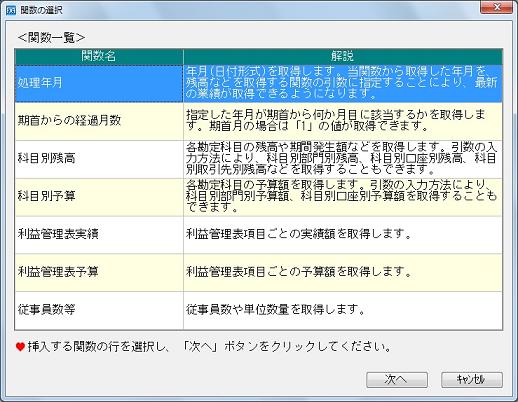Click the red heart icon beside the instruction
This screenshot has height=402, width=518.
20,347
